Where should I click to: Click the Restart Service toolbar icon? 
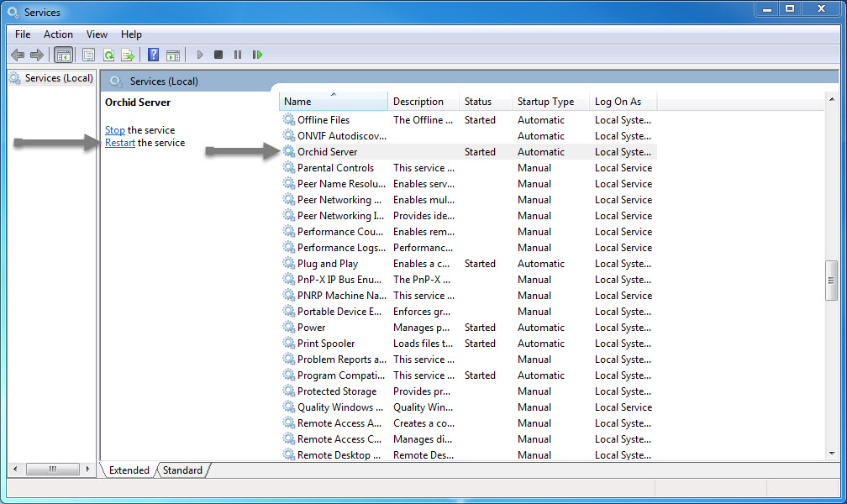click(x=257, y=55)
